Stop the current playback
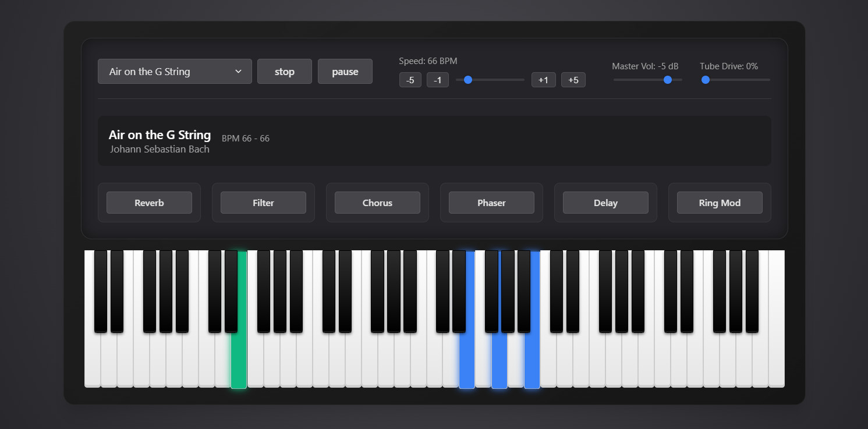This screenshot has width=868, height=429. click(284, 71)
